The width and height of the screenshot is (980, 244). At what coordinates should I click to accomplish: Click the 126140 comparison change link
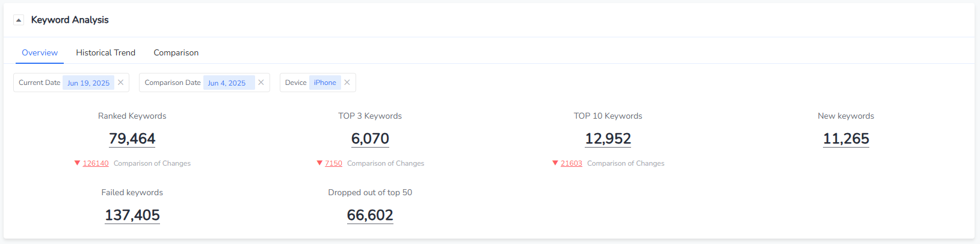pyautogui.click(x=96, y=163)
